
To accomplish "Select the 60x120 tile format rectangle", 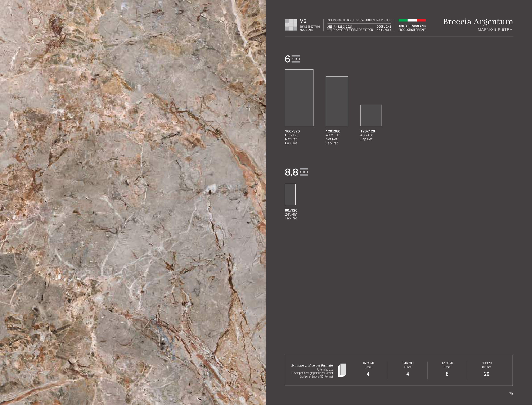I will [x=290, y=194].
